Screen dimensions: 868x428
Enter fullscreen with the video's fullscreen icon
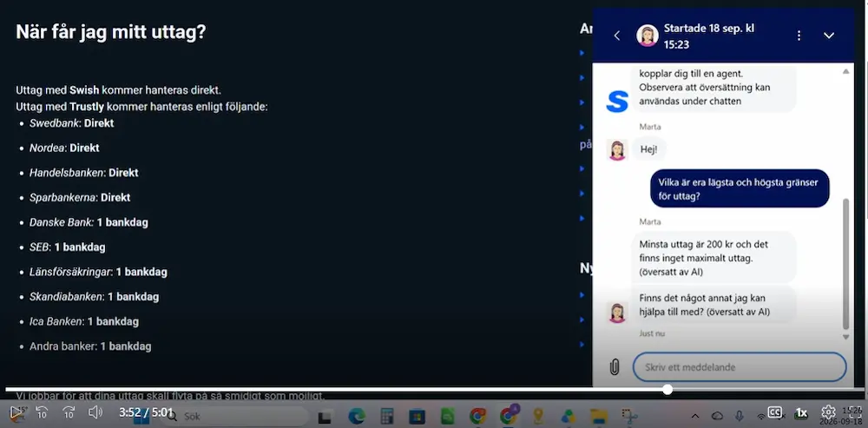(x=855, y=412)
